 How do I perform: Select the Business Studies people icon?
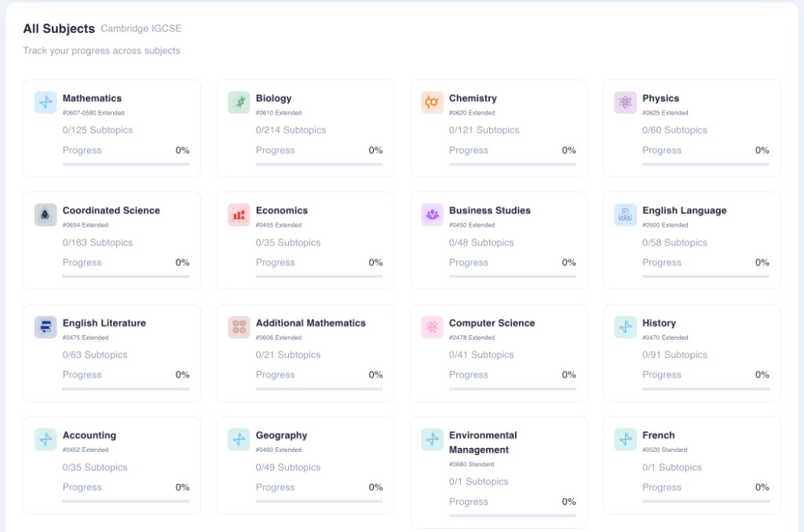point(431,214)
